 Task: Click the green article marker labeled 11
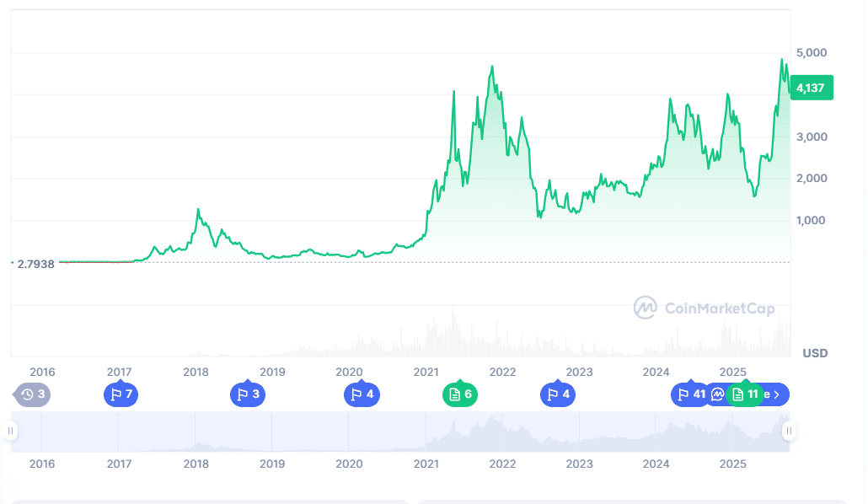click(744, 394)
